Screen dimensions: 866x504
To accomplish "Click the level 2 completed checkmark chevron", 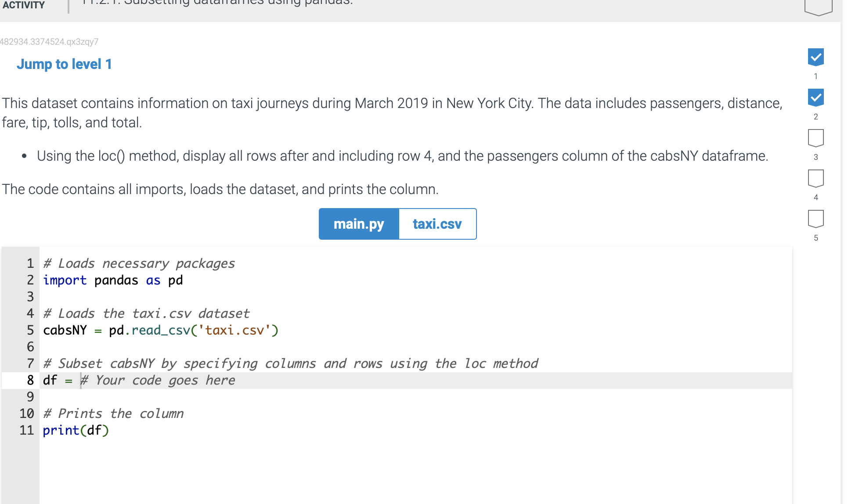I will pyautogui.click(x=815, y=97).
